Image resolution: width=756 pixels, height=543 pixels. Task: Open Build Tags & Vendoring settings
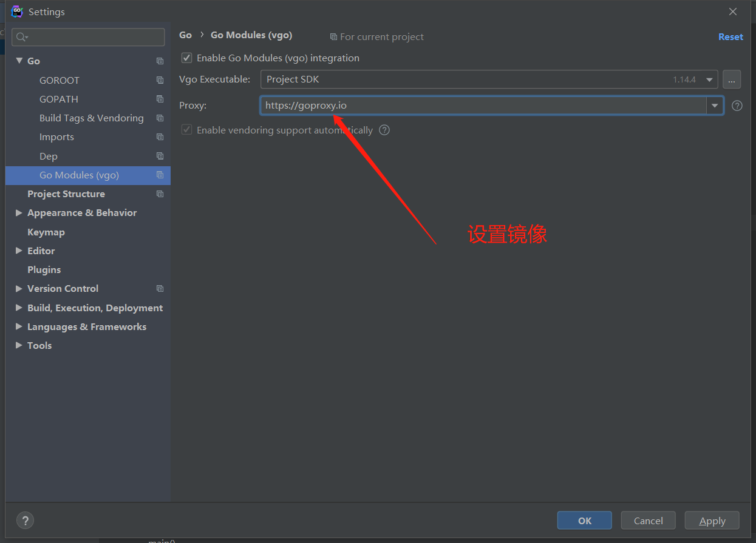coord(92,118)
